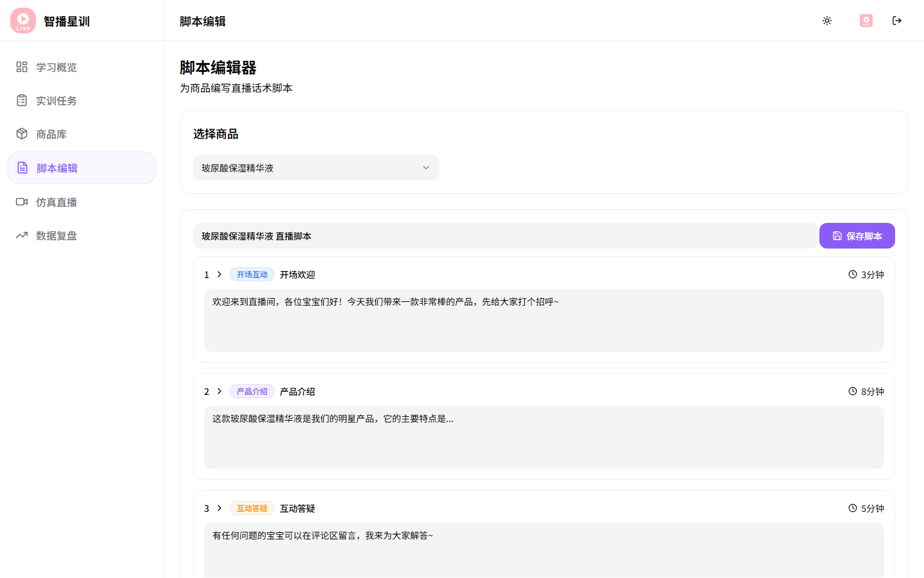Navigate to 实训任务 in the sidebar

point(58,100)
